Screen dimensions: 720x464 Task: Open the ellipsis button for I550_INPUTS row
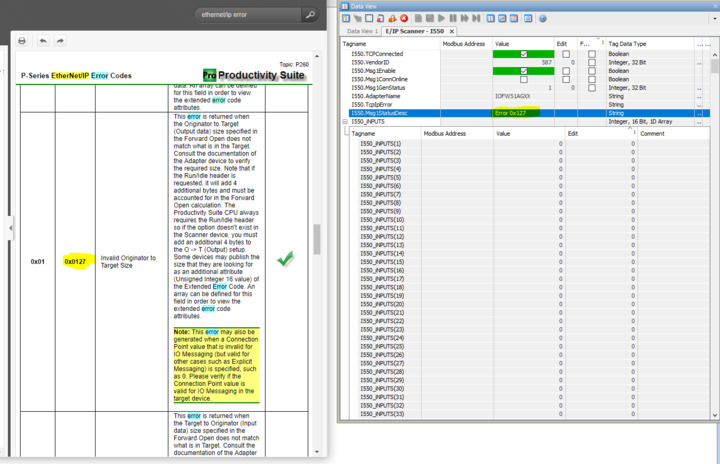699,122
